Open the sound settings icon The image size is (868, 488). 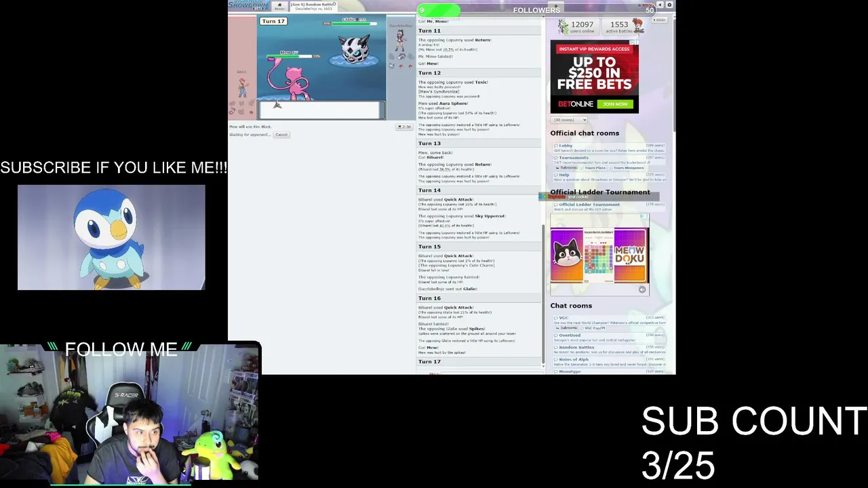click(x=661, y=5)
